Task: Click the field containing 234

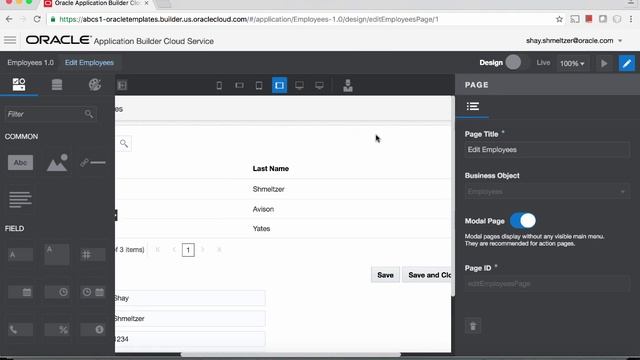Action: point(190,339)
